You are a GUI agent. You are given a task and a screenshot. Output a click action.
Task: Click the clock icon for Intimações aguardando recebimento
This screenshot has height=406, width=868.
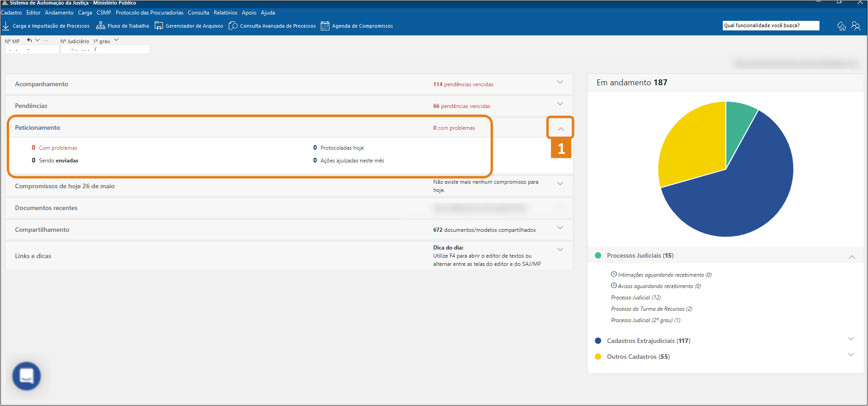pos(614,274)
